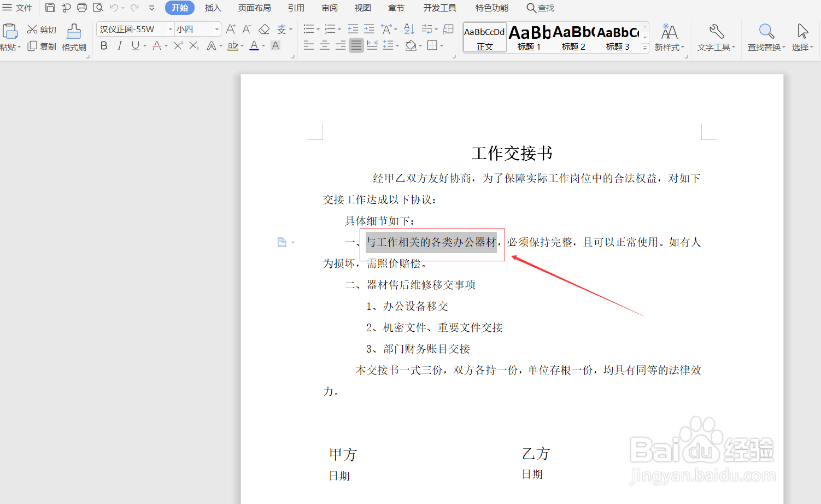Click the Superscript X² icon
Viewport: 821px width, 504px height.
178,46
